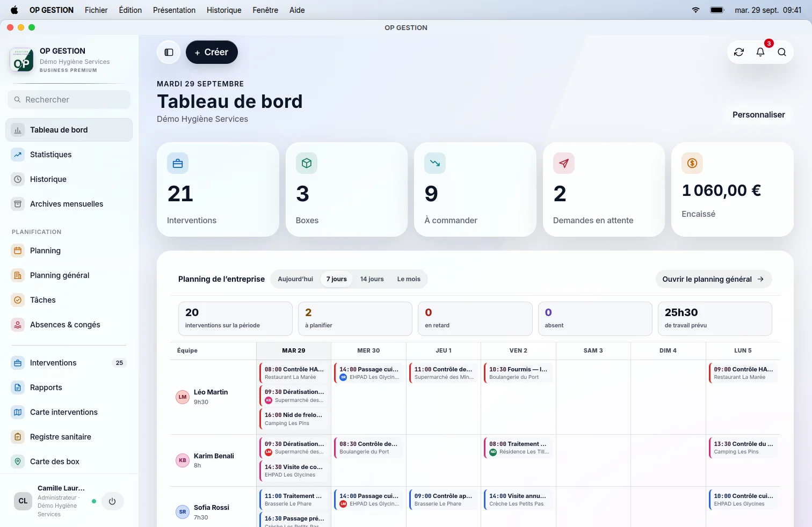Click the Interventions briefcase card icon
The image size is (812, 527).
[178, 163]
